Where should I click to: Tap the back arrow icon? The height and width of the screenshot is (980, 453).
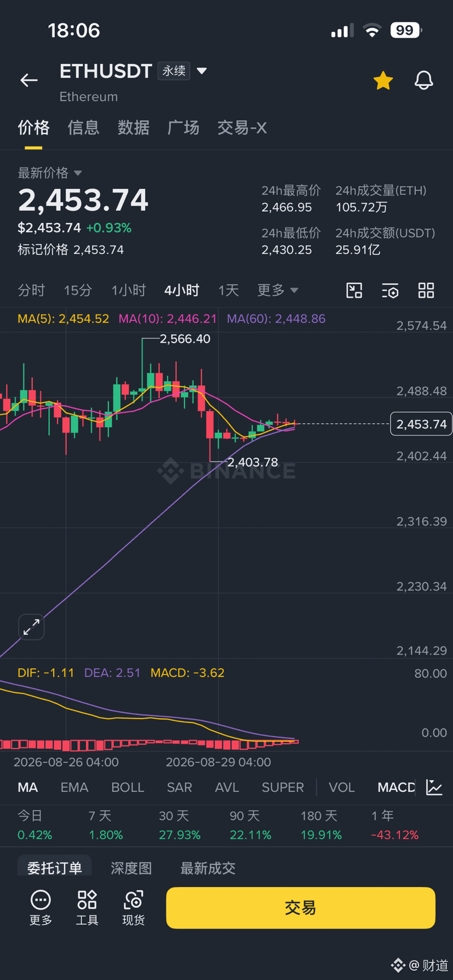click(29, 80)
